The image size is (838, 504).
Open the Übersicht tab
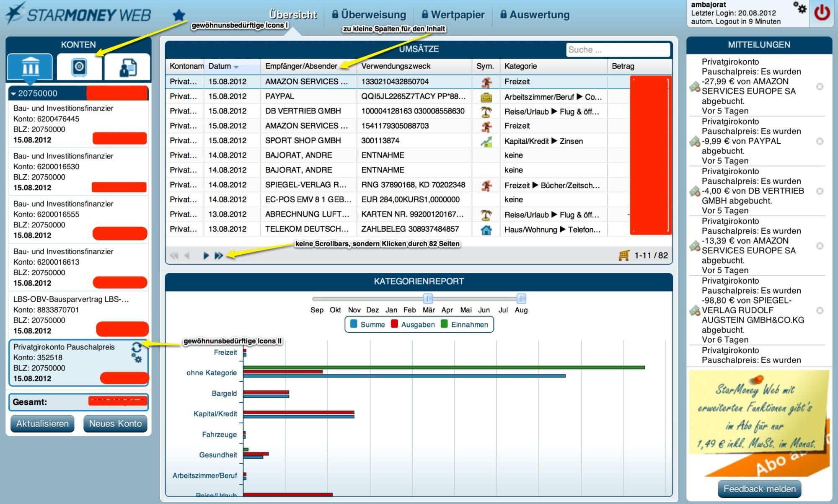(293, 15)
